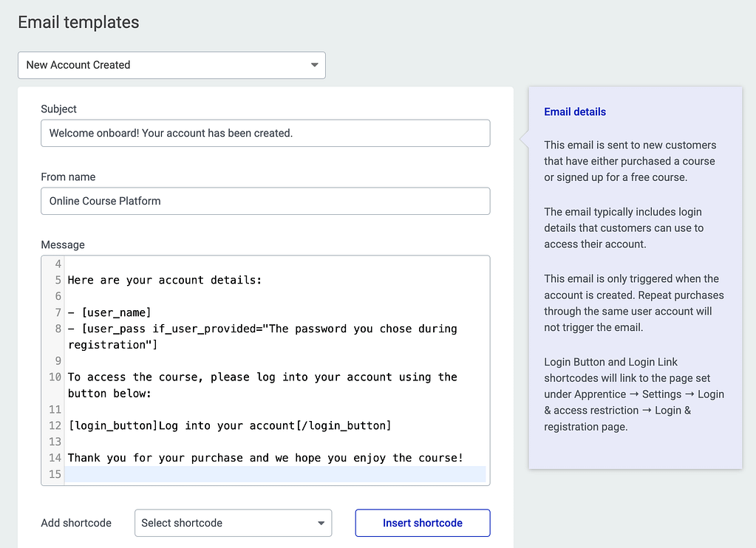Click the 'To access the course' line

coord(262,385)
